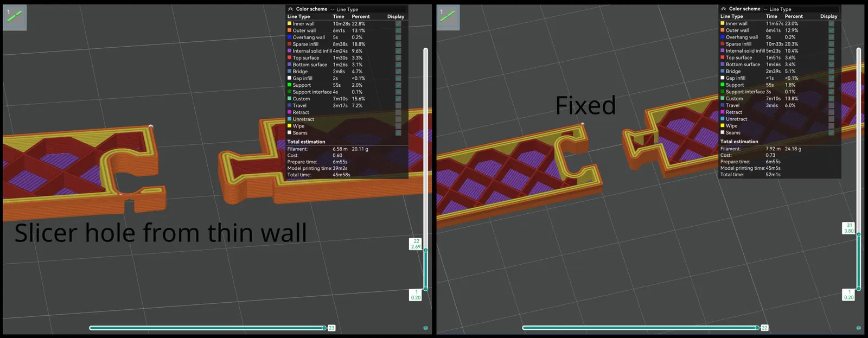This screenshot has width=868, height=338.
Task: Toggle Support display checkbox in right view
Action: [831, 85]
